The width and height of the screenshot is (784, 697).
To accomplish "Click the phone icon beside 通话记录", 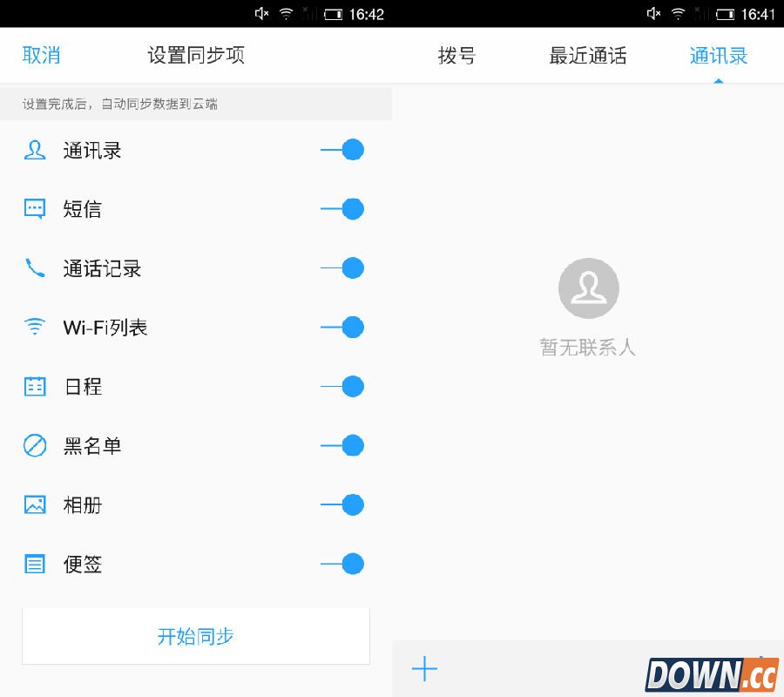I will point(34,268).
